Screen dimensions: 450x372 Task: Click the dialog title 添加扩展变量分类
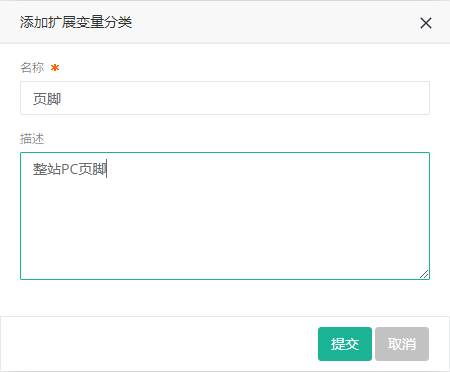pyautogui.click(x=76, y=22)
